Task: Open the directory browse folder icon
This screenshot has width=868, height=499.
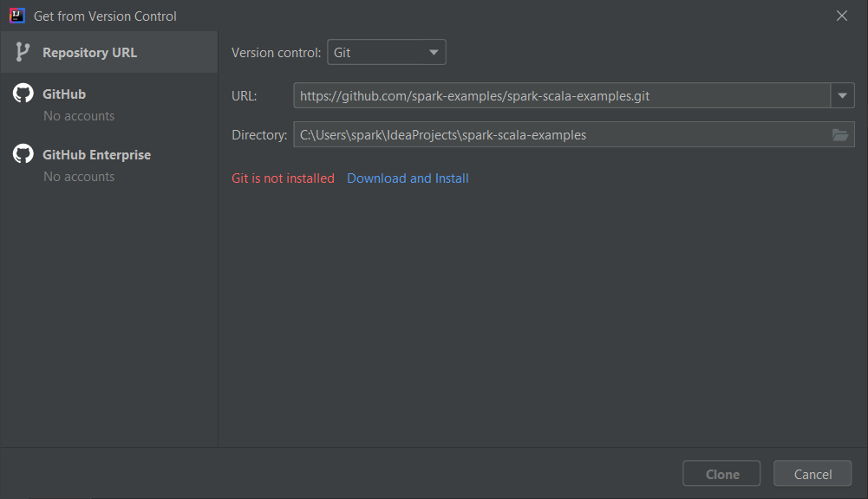Action: point(839,134)
